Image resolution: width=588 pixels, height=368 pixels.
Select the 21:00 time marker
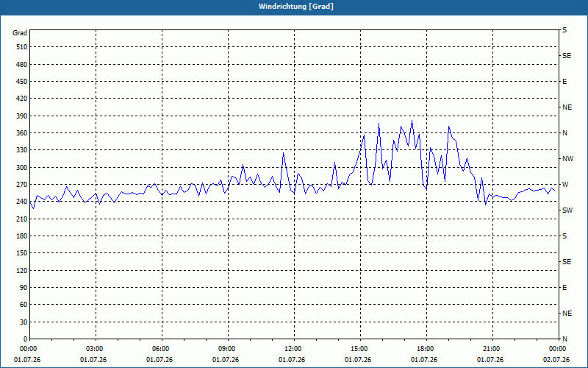click(491, 349)
